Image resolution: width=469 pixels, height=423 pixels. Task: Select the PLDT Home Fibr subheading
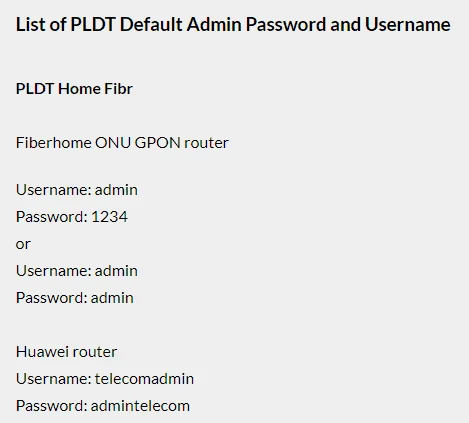pos(74,89)
